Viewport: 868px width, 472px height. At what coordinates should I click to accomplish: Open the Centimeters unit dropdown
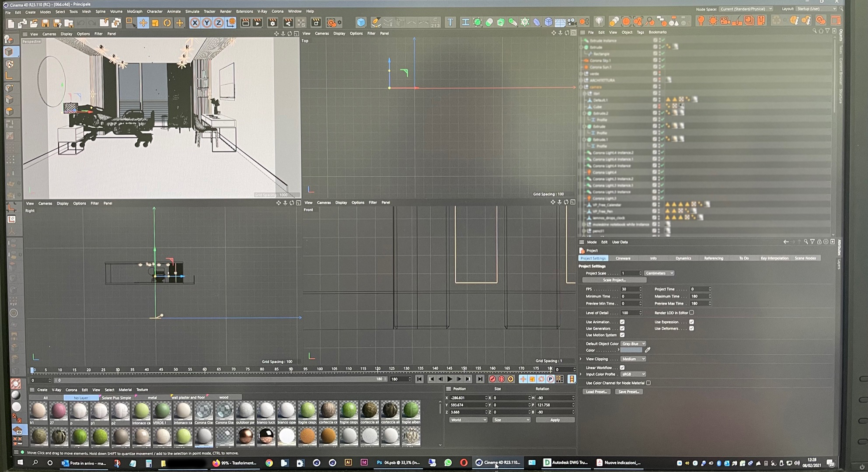[659, 273]
